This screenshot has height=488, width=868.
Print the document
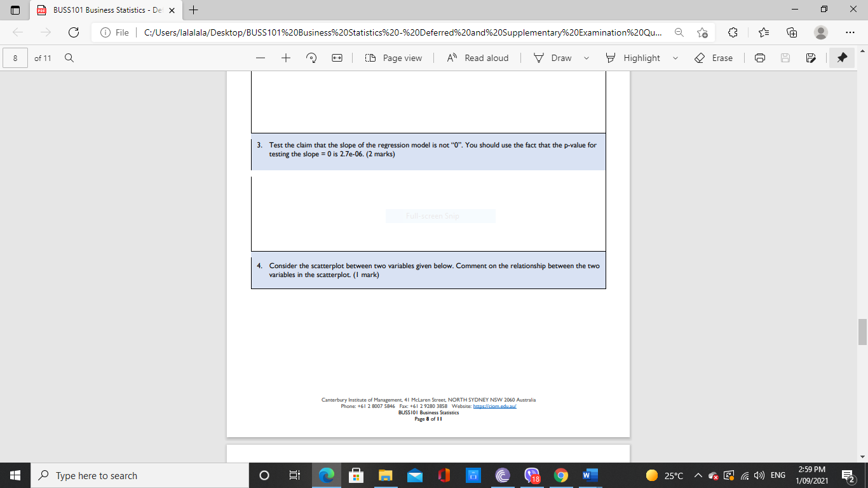[x=760, y=57]
